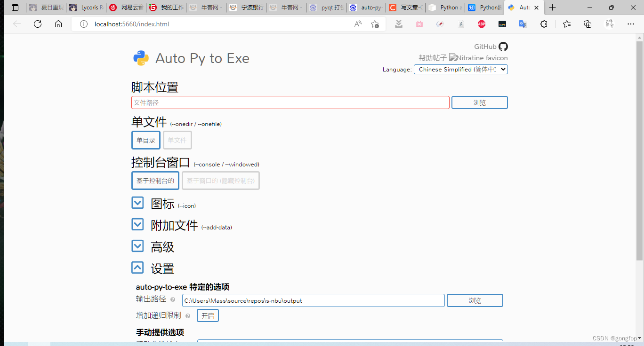Open the GitHub octocat icon link
Viewport: 644px width, 346px height.
[503, 47]
